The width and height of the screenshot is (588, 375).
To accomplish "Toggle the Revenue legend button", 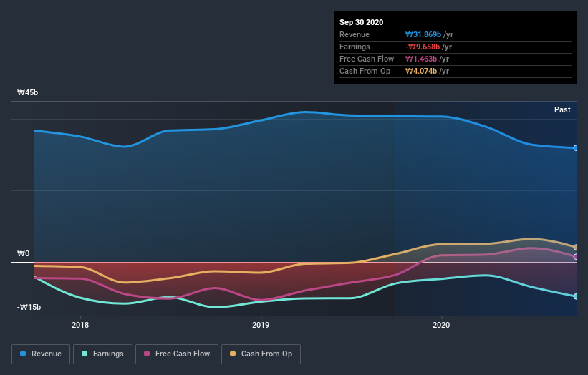I will pyautogui.click(x=41, y=354).
